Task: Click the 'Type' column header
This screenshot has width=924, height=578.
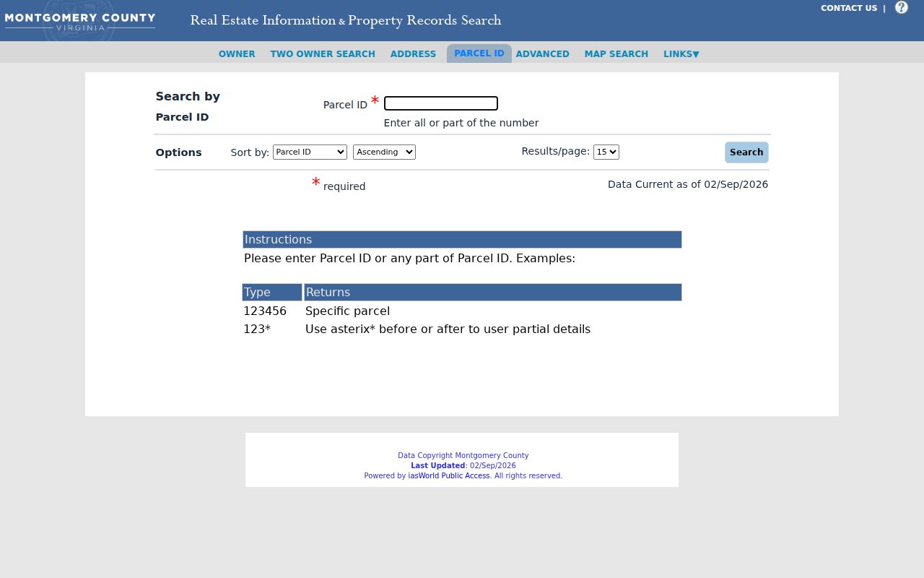Action: point(272,293)
